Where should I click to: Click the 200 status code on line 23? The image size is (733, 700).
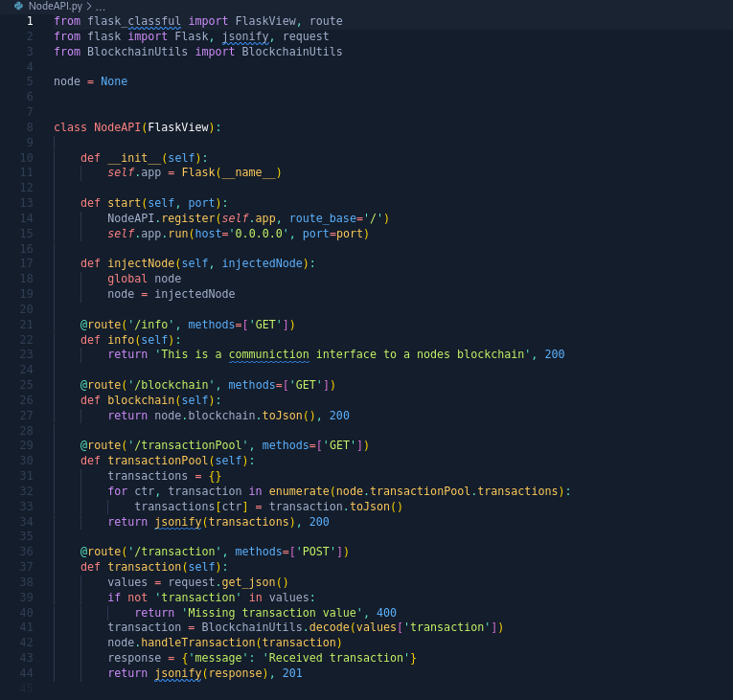pyautogui.click(x=555, y=354)
